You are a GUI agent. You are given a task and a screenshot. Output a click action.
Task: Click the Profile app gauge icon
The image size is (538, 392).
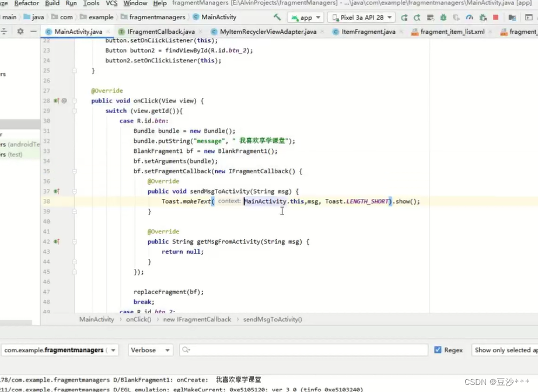coord(469,17)
